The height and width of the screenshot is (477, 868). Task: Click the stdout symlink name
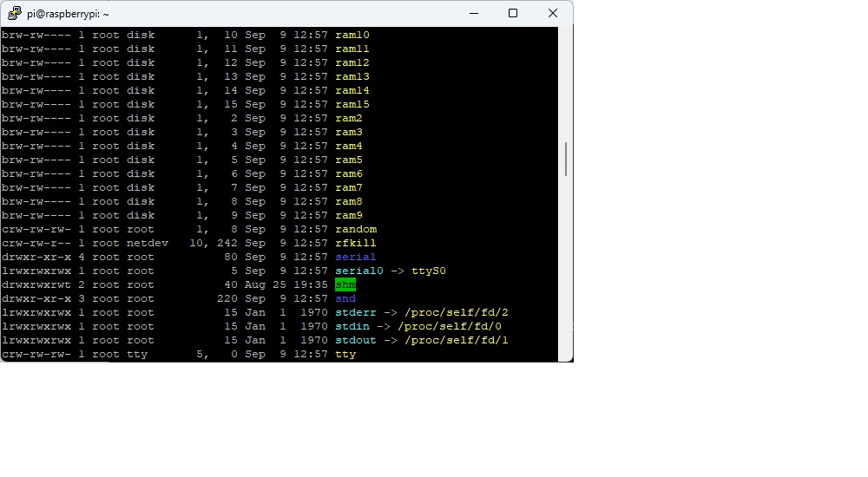(355, 340)
